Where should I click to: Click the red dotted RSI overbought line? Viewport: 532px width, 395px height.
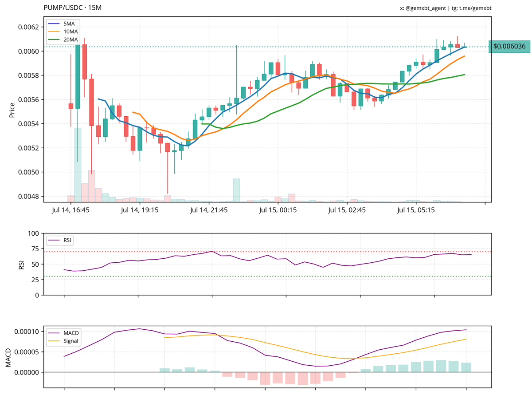pos(267,252)
